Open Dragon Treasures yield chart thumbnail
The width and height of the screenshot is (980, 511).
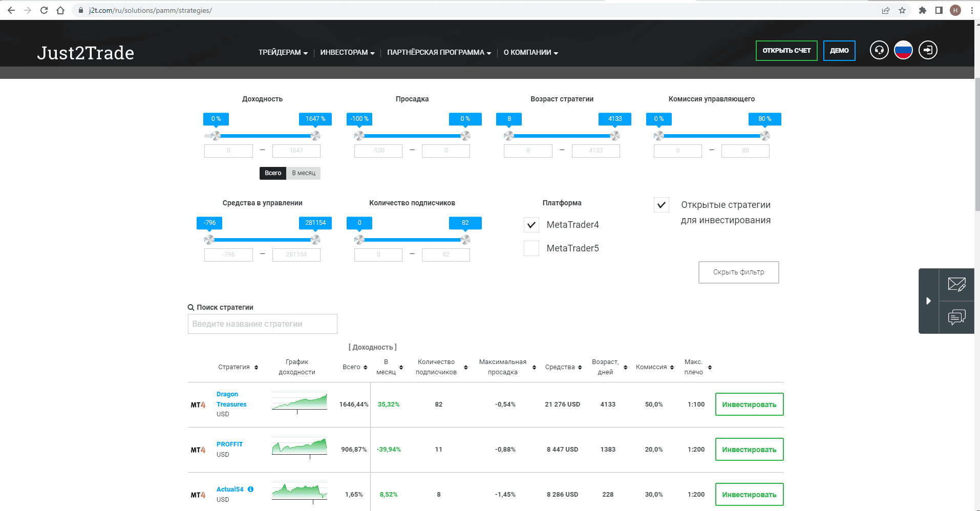coord(300,402)
